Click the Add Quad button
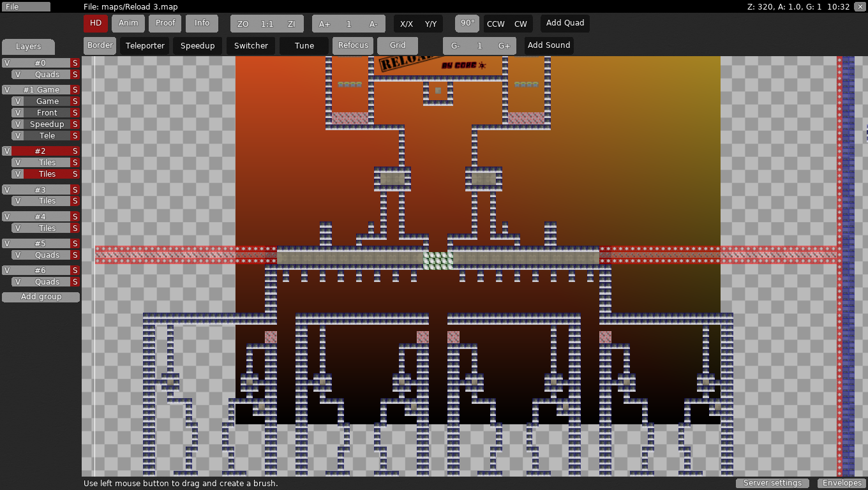Viewport: 868px width, 490px height. 565,24
